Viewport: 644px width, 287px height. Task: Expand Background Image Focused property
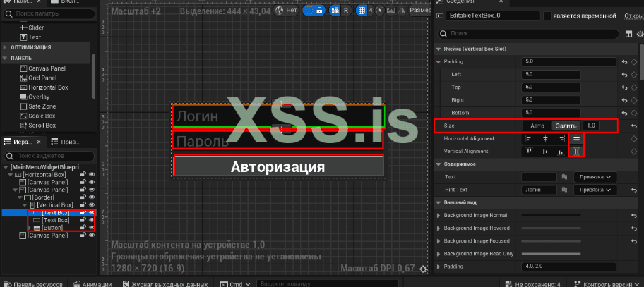point(439,241)
